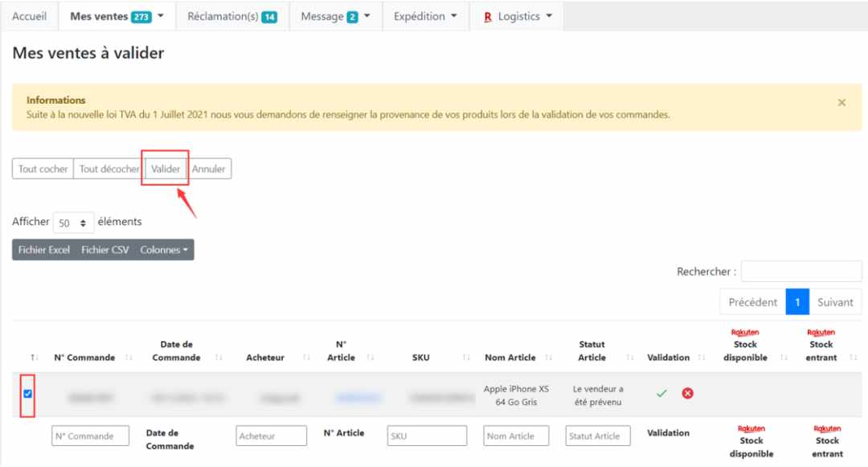
Task: Sort by N° Commande column arrows
Action: coord(129,358)
